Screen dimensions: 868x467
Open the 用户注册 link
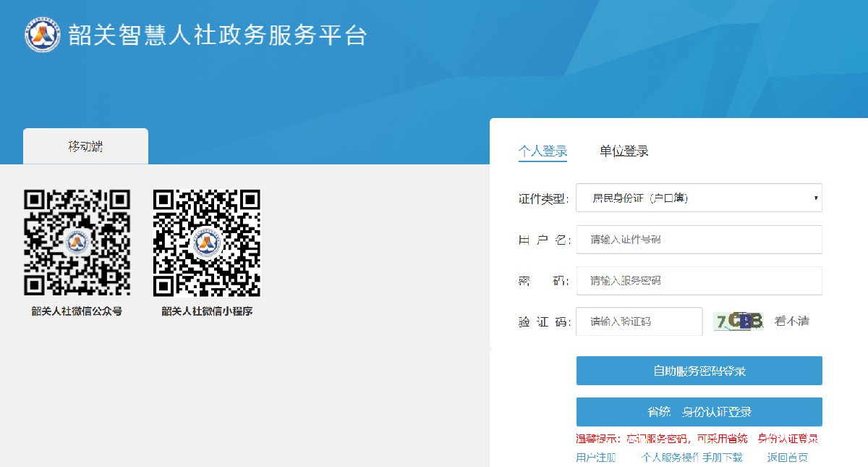(595, 458)
